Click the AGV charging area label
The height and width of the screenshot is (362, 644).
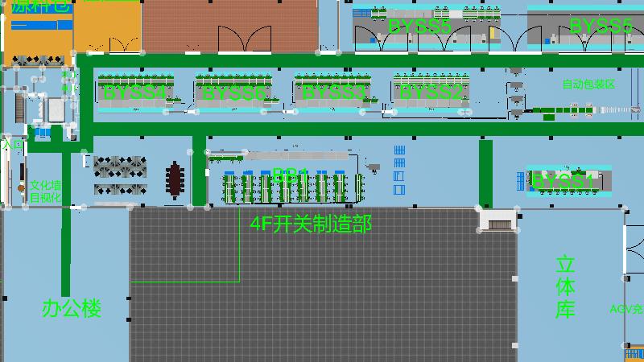[626, 309]
